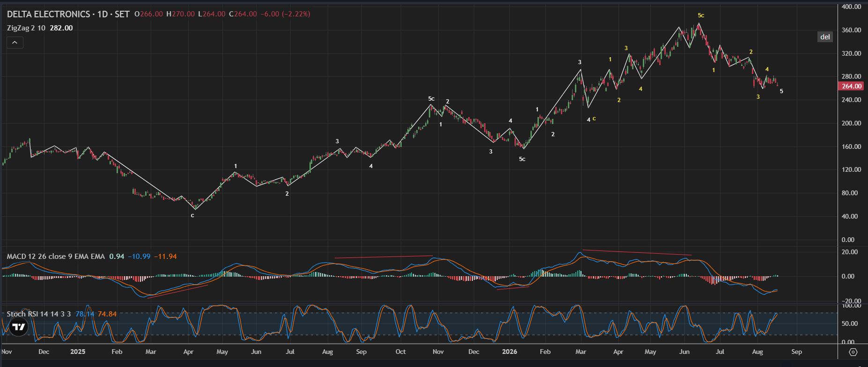Select the Stoch RSI 14 14 indicator legend
The width and height of the screenshot is (868, 367).
pos(39,314)
